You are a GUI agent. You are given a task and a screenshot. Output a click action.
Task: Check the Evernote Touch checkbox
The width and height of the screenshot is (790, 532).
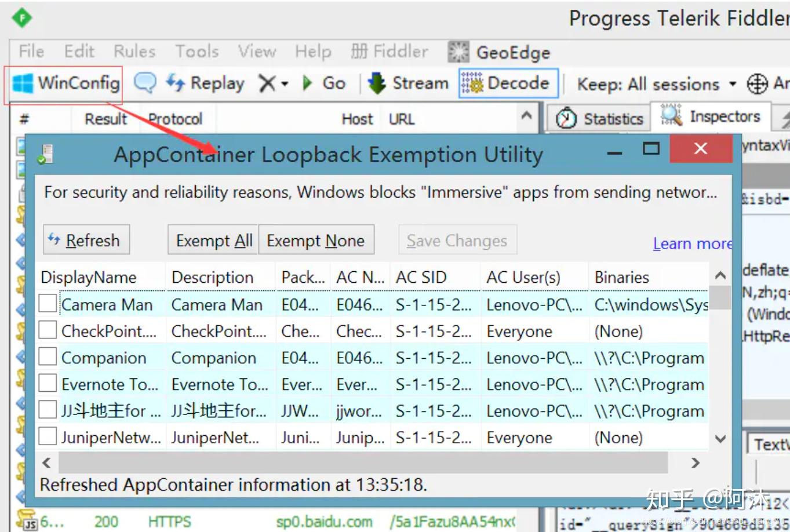48,384
